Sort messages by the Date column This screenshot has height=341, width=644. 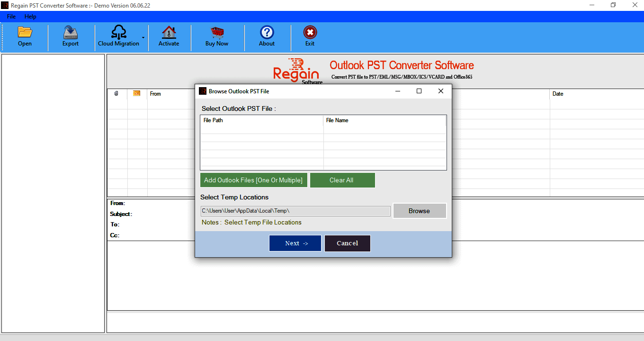pos(558,94)
